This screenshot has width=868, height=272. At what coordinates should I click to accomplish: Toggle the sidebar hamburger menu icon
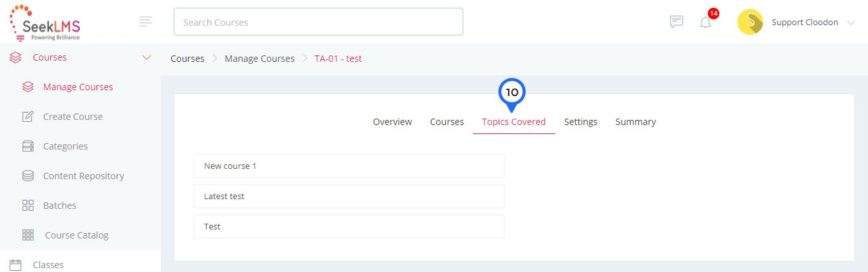coord(146,22)
